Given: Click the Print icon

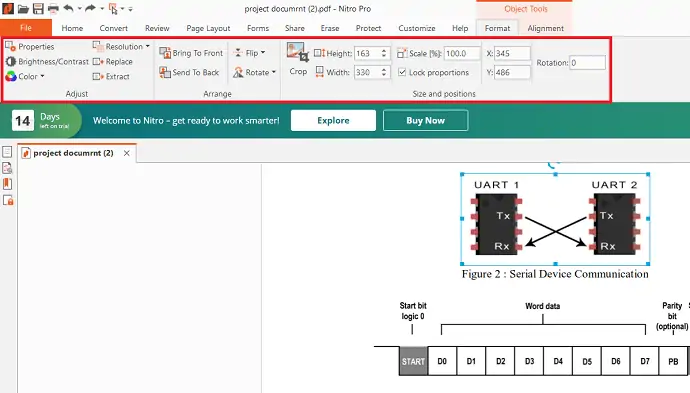Looking at the screenshot, I should tap(53, 8).
